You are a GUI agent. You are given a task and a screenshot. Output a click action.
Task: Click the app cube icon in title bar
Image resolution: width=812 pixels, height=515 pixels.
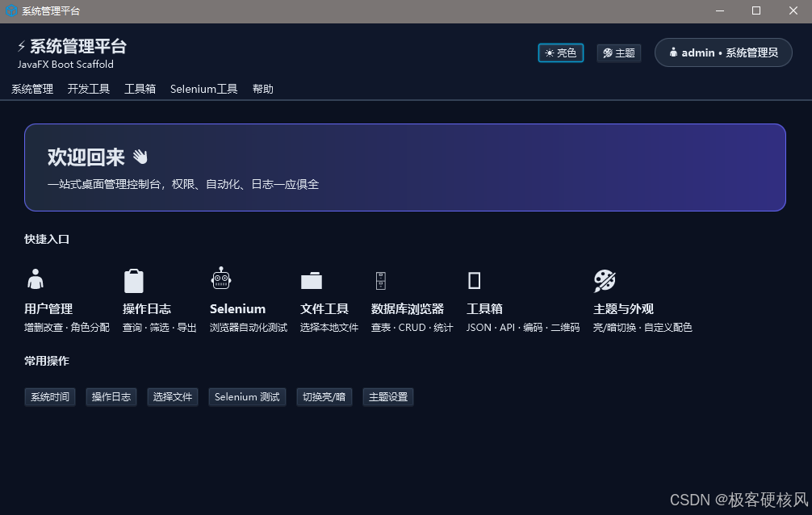pos(10,10)
